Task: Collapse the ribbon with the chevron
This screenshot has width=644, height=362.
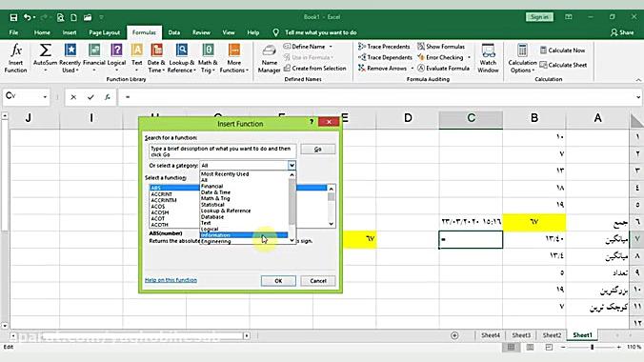Action: point(638,80)
